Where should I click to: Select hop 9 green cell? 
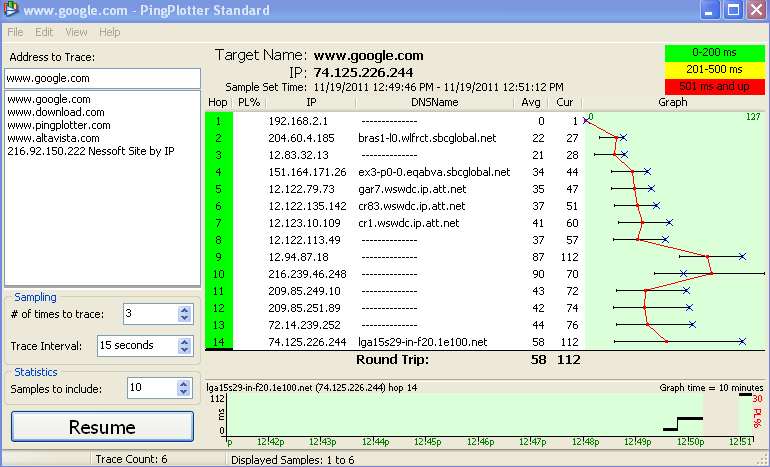[219, 257]
